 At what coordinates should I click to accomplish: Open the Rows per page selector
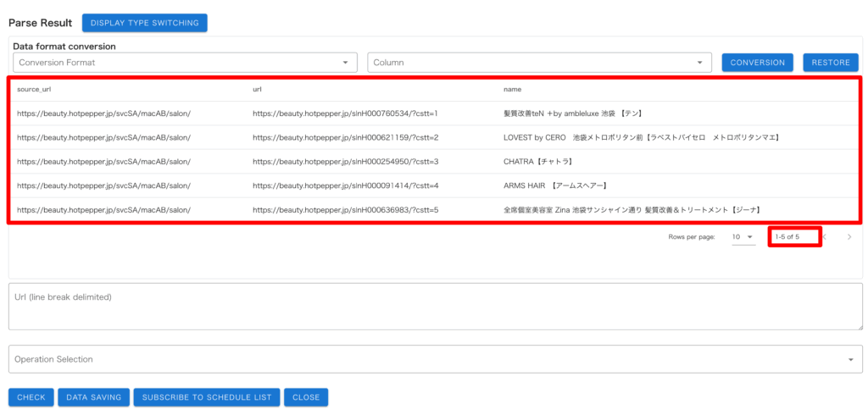pos(743,237)
